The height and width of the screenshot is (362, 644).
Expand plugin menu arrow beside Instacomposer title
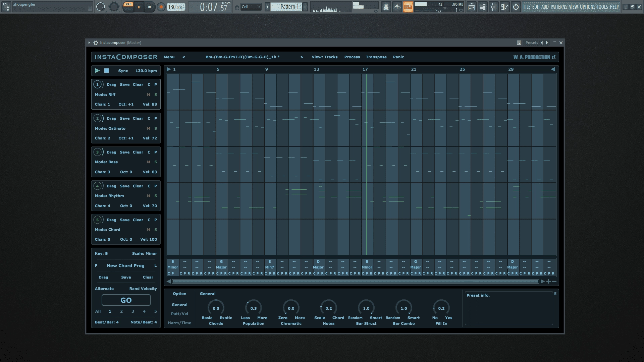[89, 43]
